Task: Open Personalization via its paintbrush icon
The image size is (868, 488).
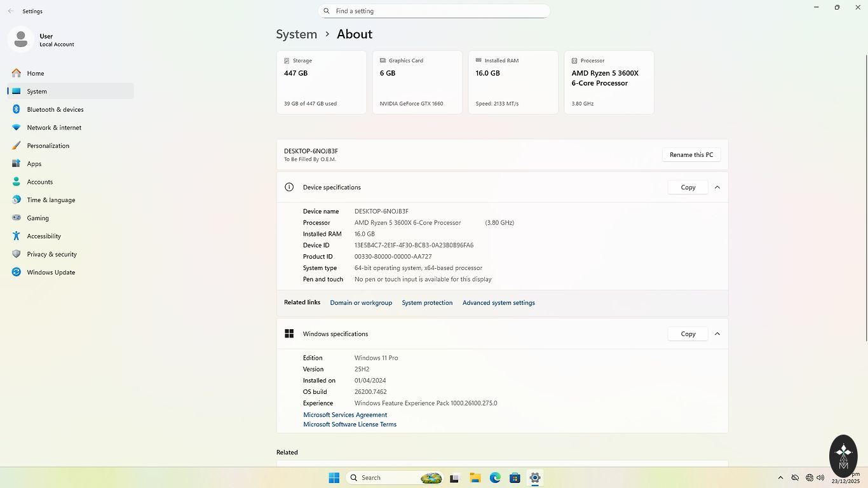Action: click(17, 146)
